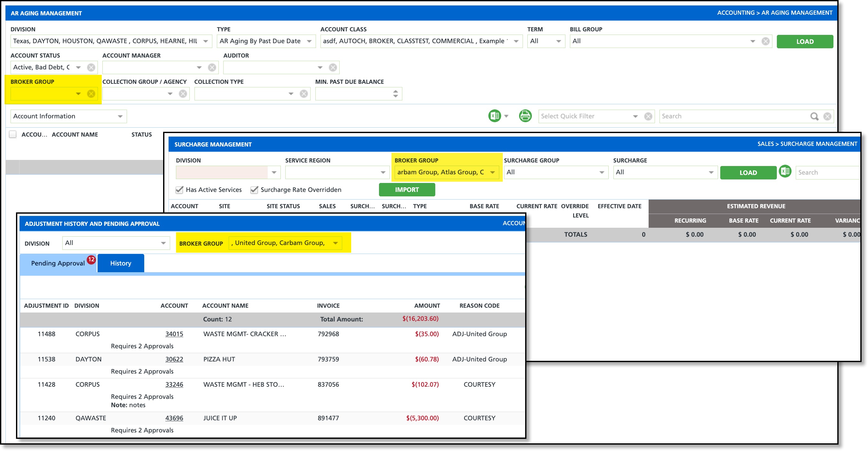Clear the Bill Group selection
The image size is (868, 451).
(765, 41)
